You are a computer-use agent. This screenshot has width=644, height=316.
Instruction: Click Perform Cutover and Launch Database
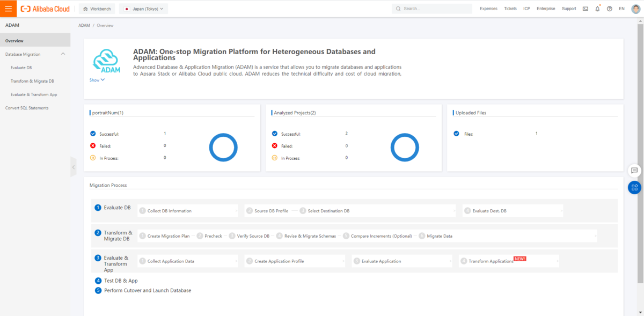tap(148, 290)
